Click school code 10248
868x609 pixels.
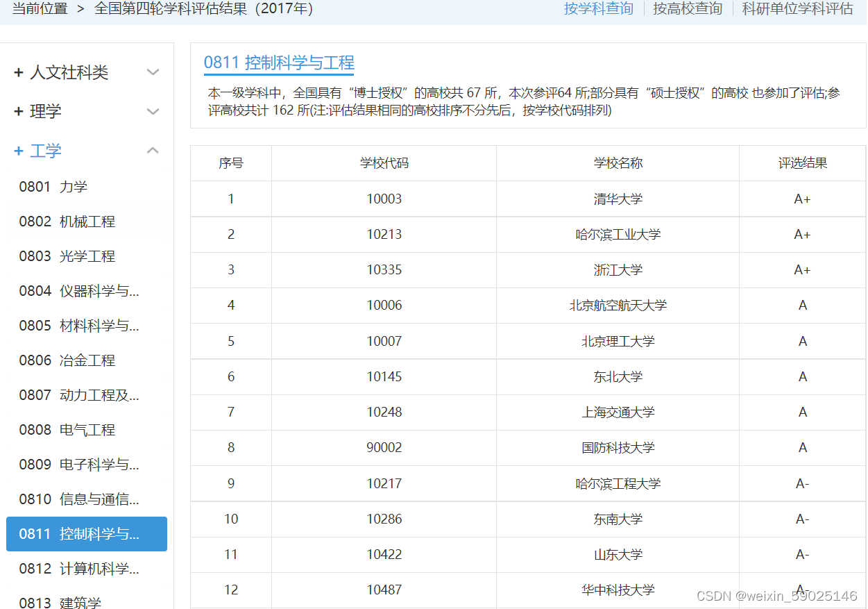[x=384, y=412]
